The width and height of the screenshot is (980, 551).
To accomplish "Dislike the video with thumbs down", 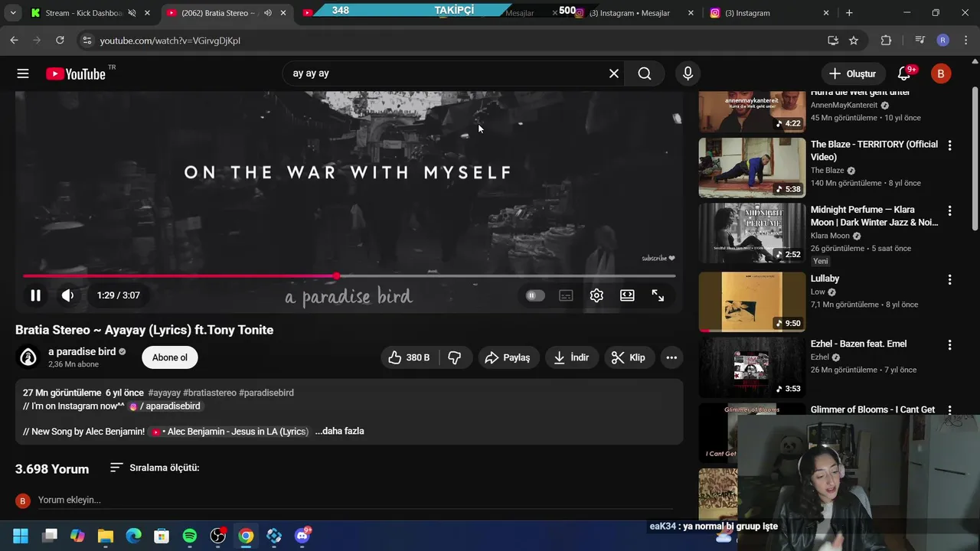I will click(x=455, y=357).
